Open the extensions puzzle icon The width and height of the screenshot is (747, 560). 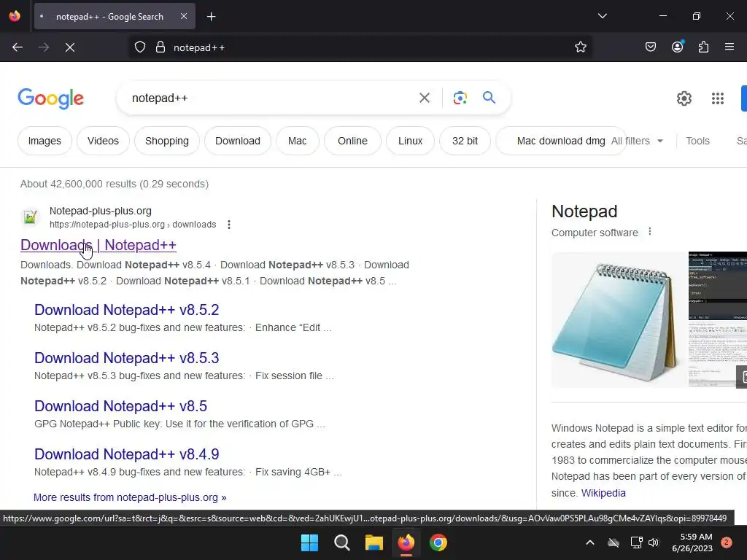click(703, 47)
